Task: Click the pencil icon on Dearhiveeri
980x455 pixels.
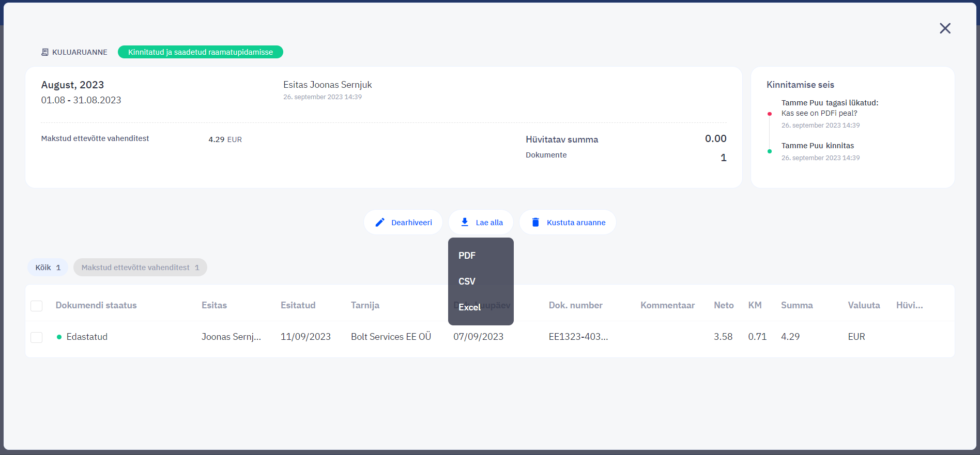Action: 380,223
